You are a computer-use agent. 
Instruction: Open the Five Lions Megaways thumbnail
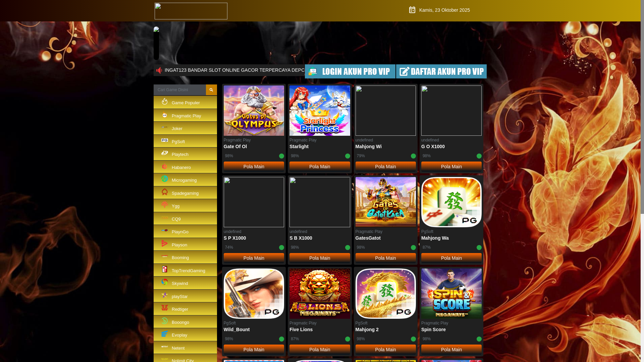pyautogui.click(x=320, y=294)
